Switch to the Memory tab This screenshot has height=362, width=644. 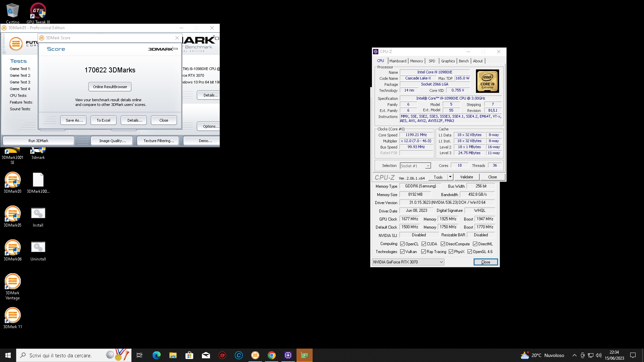click(x=417, y=61)
